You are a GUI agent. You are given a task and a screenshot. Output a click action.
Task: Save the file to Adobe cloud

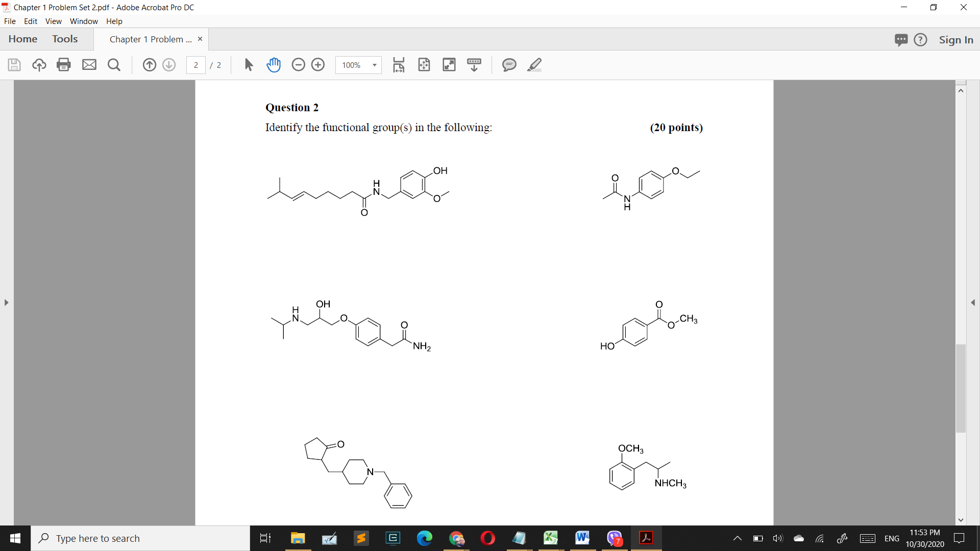pyautogui.click(x=39, y=65)
